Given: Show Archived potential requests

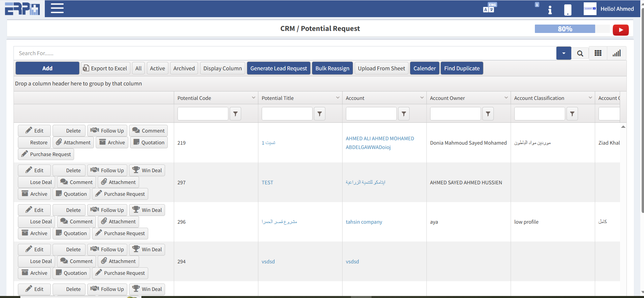Looking at the screenshot, I should [184, 68].
